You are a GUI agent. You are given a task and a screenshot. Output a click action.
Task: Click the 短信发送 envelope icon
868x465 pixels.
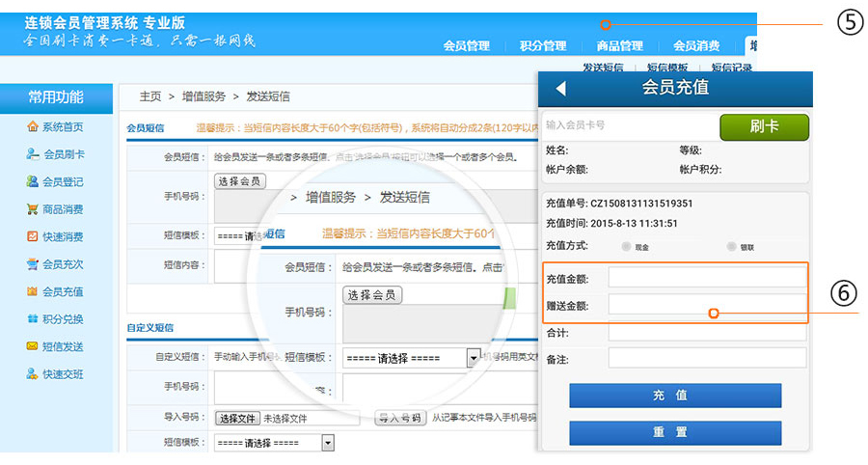(x=33, y=346)
